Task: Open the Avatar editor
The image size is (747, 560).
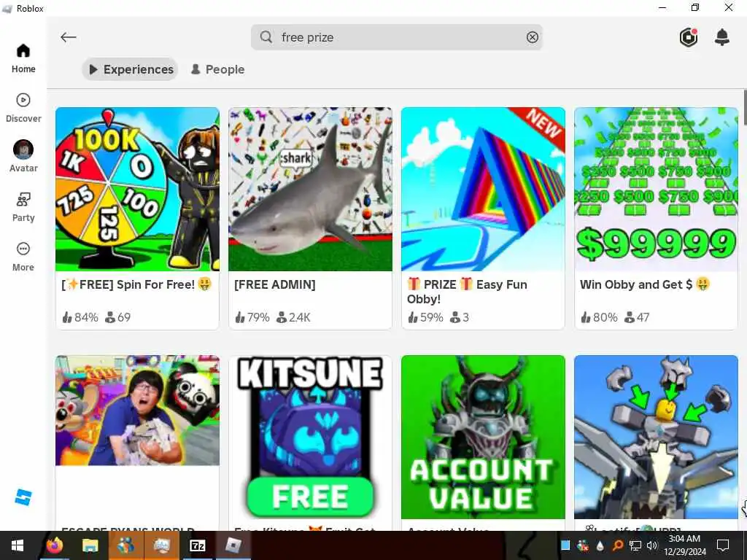Action: coord(23,157)
